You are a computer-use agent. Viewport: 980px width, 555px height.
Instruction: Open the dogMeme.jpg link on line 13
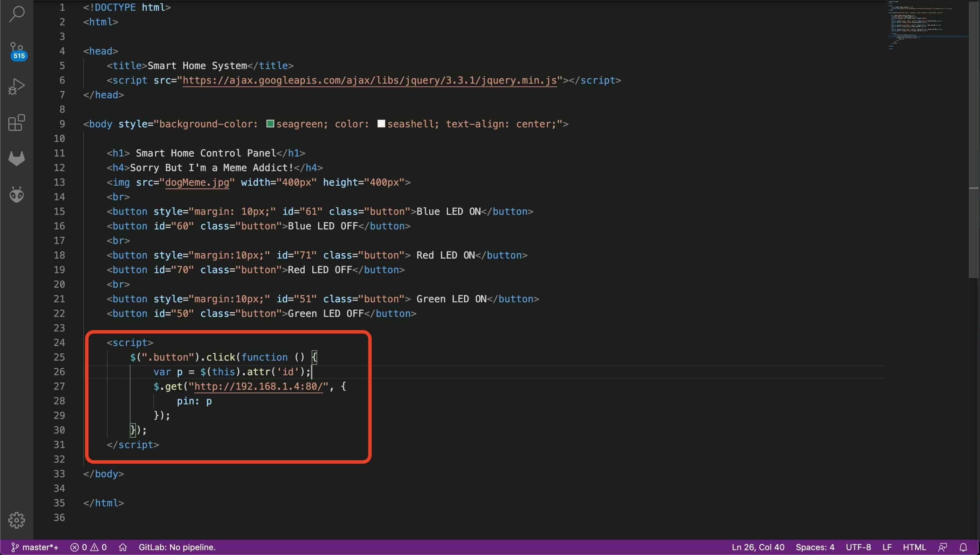coord(197,182)
